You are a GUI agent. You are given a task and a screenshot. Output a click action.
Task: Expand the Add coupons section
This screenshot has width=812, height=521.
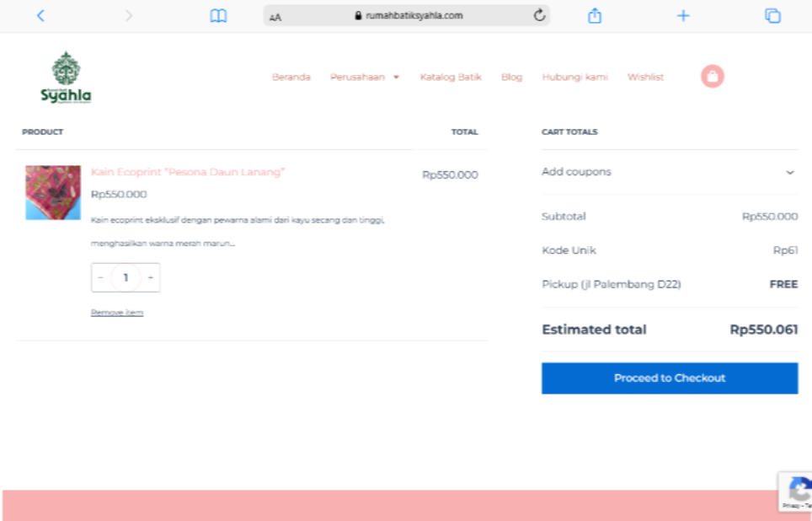[x=576, y=171]
